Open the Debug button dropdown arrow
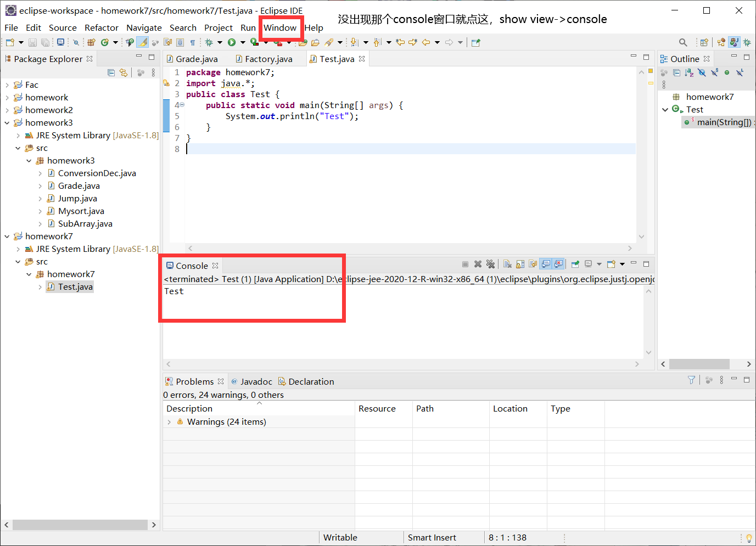The height and width of the screenshot is (546, 756). point(220,42)
